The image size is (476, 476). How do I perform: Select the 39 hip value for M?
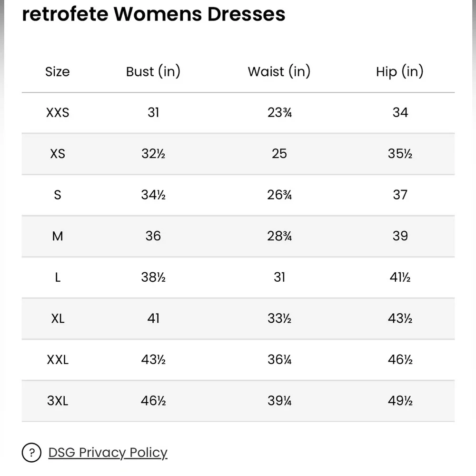tap(400, 236)
